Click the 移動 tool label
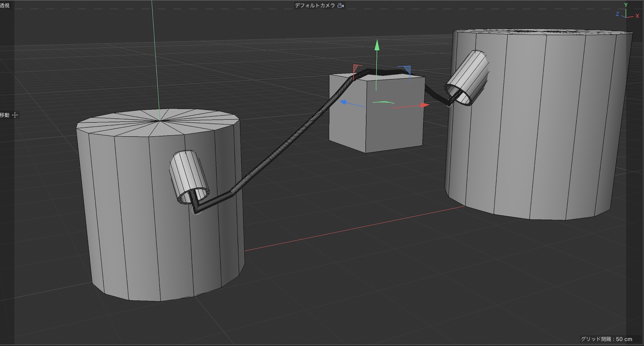 (x=5, y=115)
